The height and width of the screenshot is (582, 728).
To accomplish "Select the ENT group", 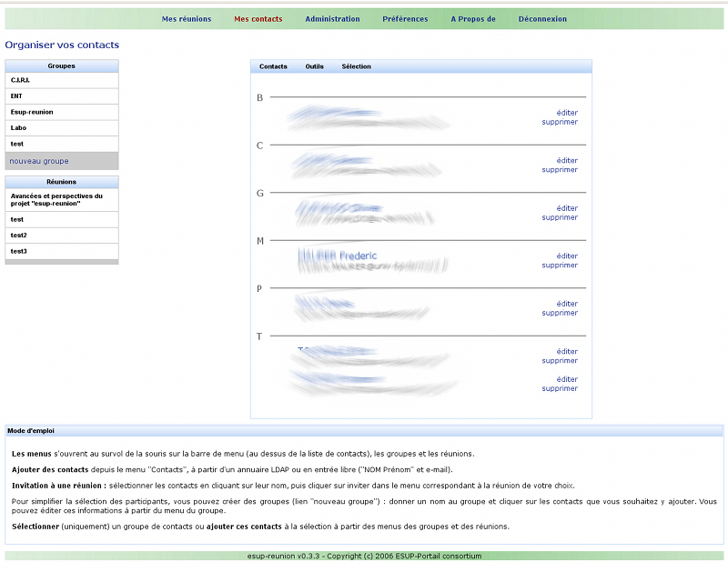I will [x=17, y=95].
